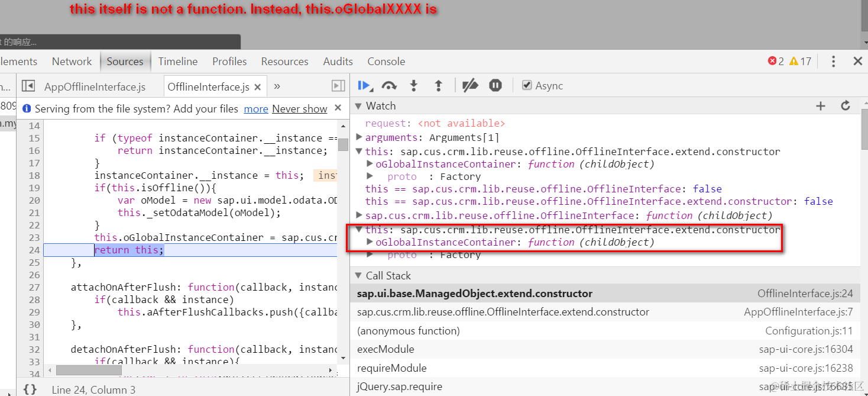Open the Timeline tab
The image size is (868, 396).
coord(178,62)
